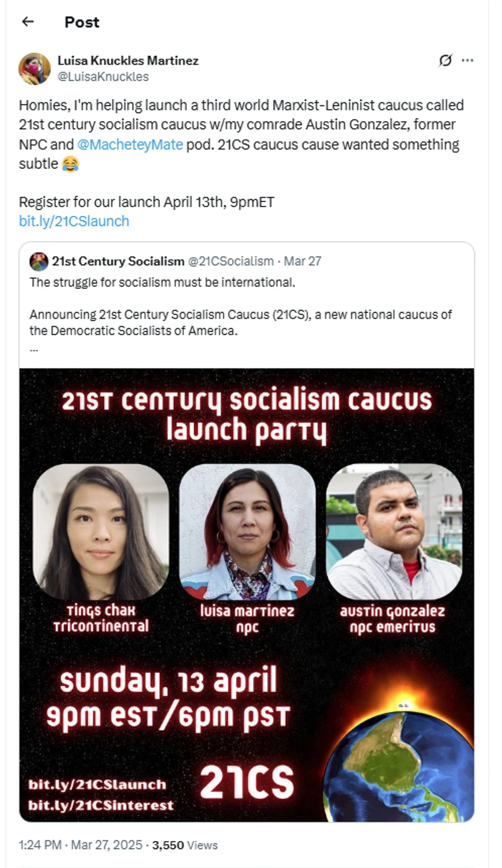Open the three-dot more options menu

467,60
